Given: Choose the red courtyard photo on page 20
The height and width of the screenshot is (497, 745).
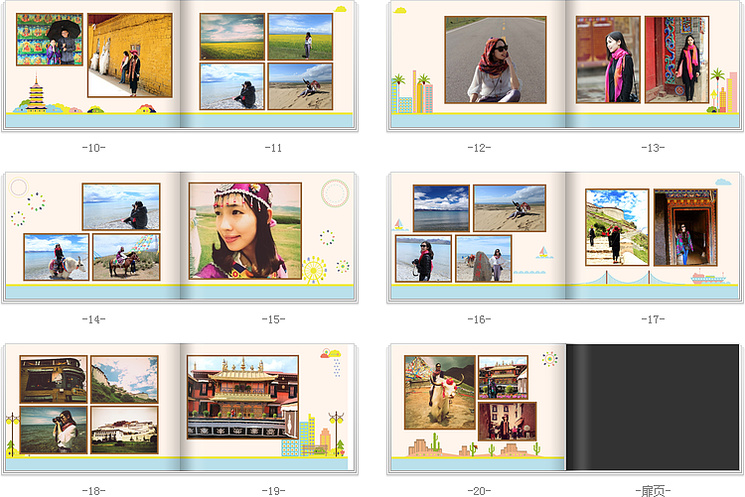Looking at the screenshot, I should pos(507,421).
